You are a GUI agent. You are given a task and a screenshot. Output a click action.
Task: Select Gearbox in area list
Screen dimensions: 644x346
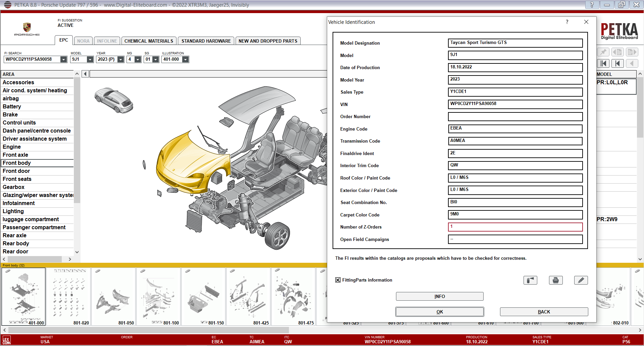[37, 187]
